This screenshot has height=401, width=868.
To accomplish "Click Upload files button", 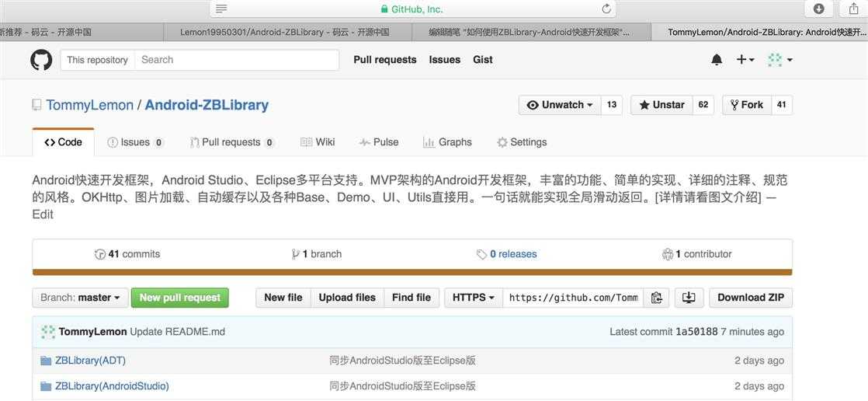I will click(x=347, y=298).
